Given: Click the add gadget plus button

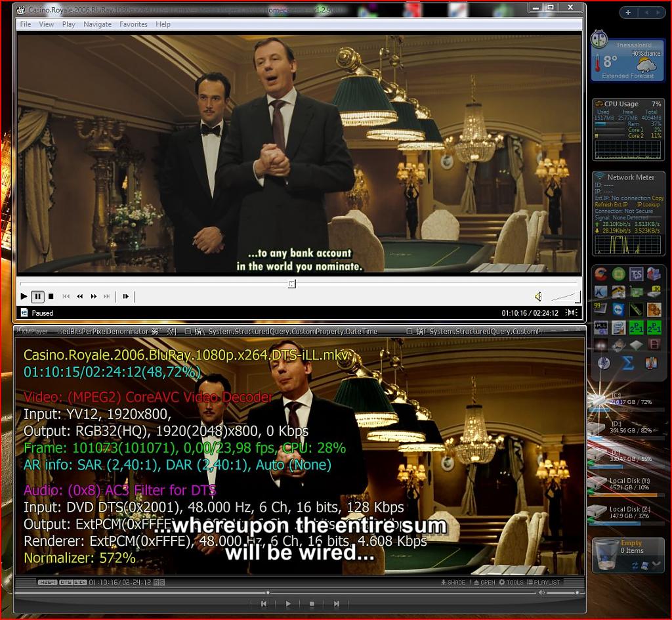Looking at the screenshot, I should click(628, 12).
